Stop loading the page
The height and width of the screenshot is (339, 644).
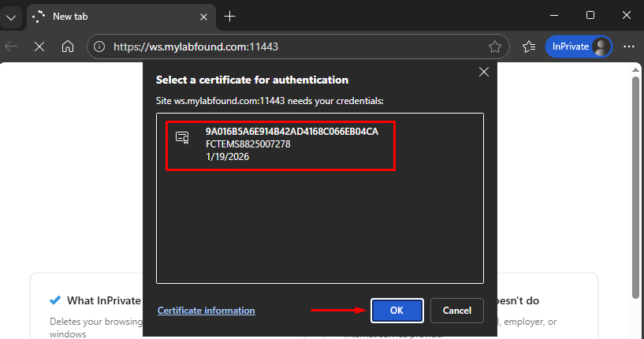click(39, 47)
